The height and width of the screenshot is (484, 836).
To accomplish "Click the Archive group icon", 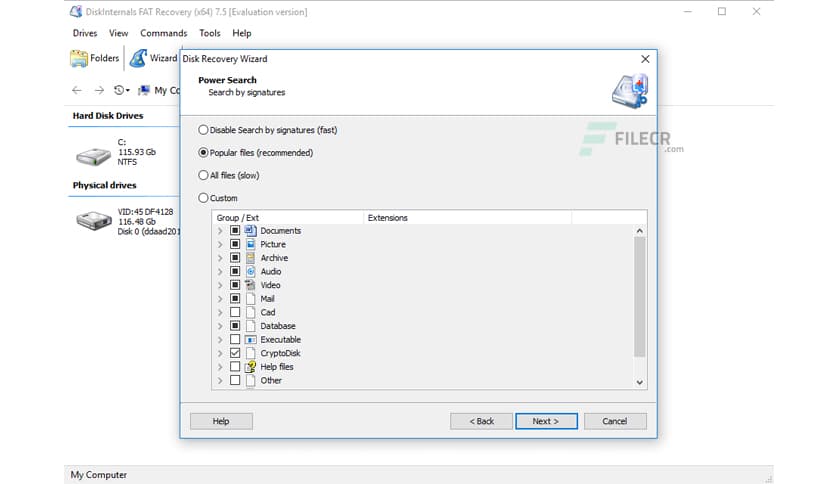I will pyautogui.click(x=251, y=258).
